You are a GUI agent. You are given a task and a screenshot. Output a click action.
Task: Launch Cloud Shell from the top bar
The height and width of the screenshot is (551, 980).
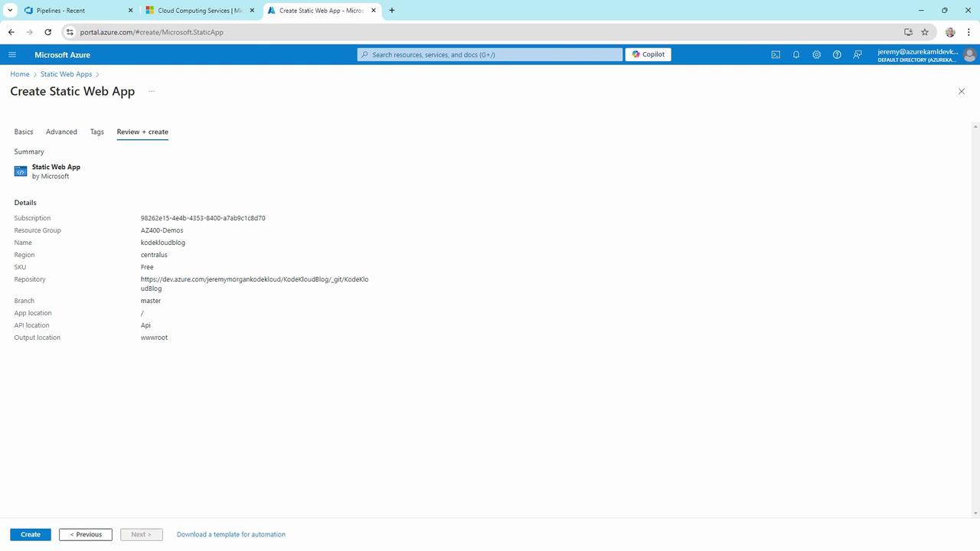pos(776,54)
